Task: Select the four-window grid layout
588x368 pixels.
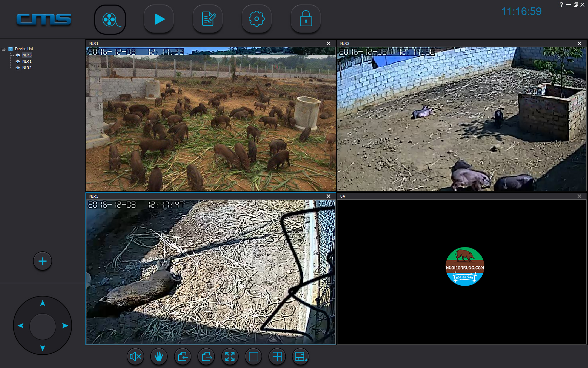Action: pyautogui.click(x=277, y=357)
